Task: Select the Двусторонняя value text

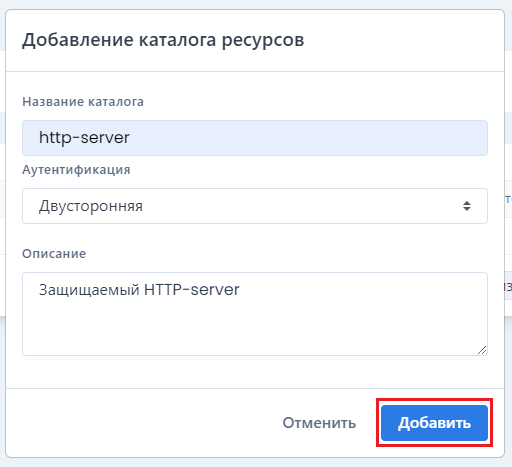Action: (91, 206)
